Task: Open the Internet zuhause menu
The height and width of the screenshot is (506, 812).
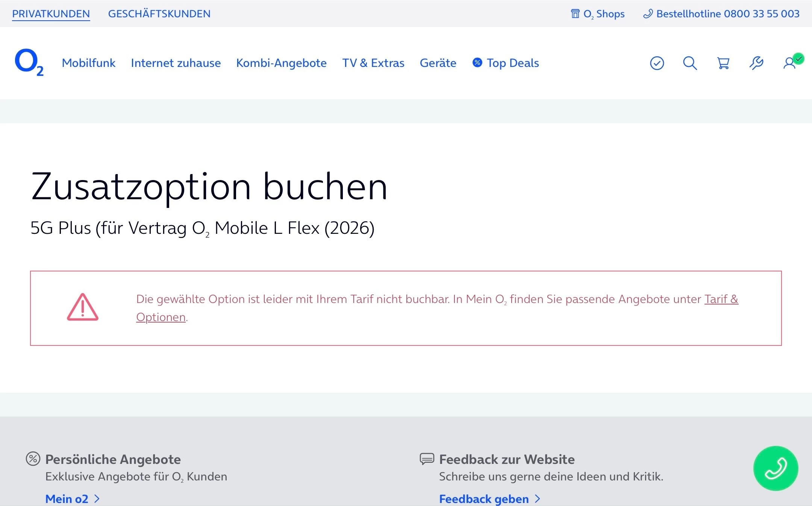Action: click(176, 63)
